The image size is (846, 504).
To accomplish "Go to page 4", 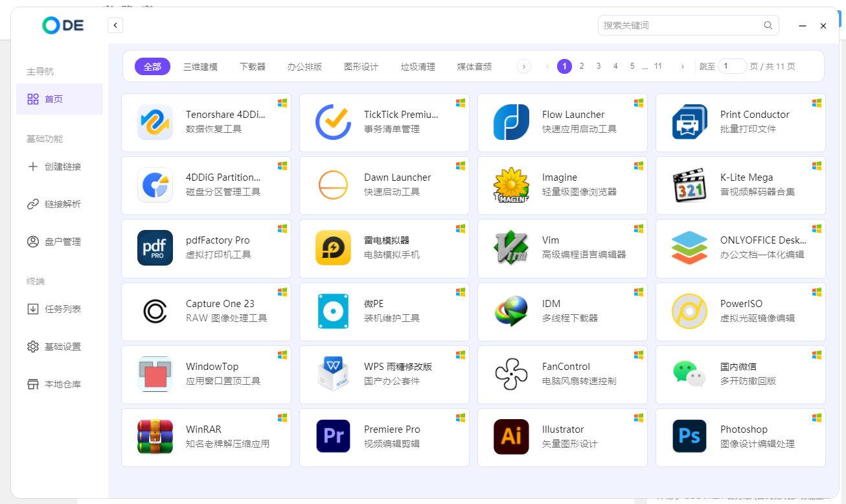I will (615, 66).
